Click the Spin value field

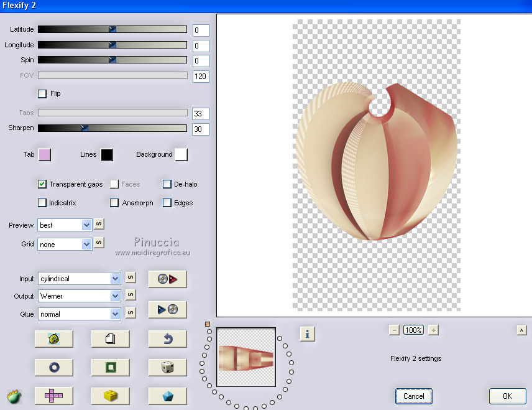(201, 61)
